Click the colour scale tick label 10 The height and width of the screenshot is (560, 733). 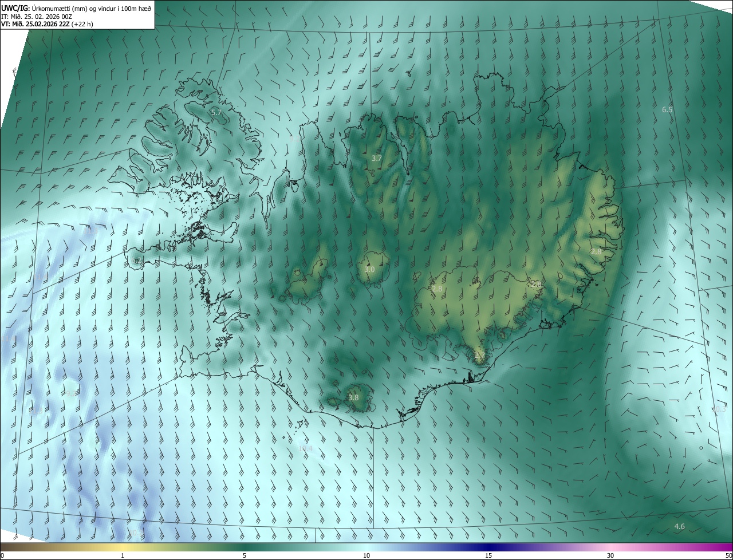[366, 555]
